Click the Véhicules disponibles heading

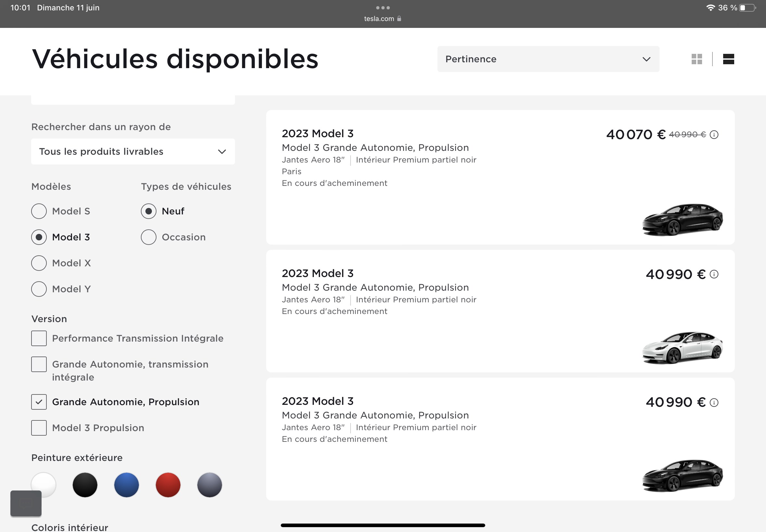(175, 59)
